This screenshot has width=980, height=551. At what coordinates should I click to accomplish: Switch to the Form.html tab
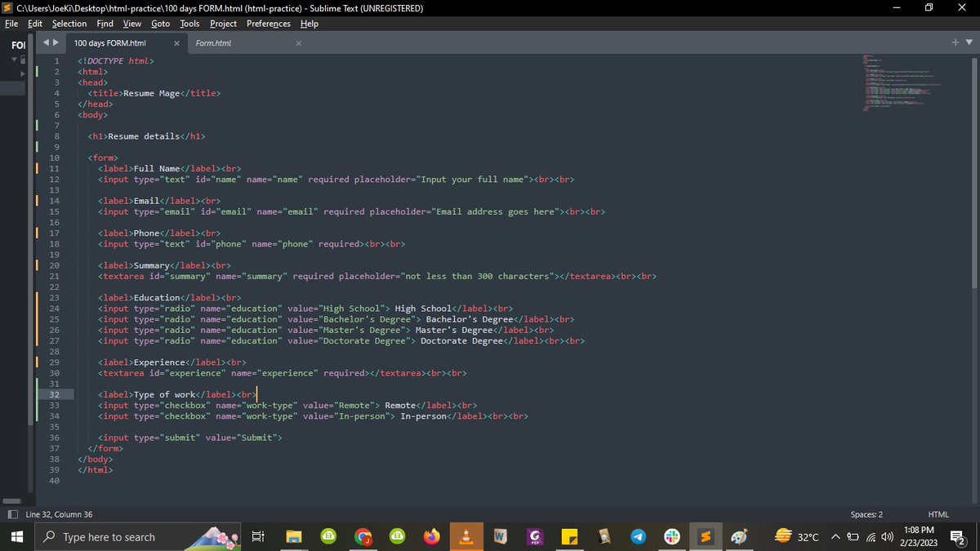pos(213,42)
